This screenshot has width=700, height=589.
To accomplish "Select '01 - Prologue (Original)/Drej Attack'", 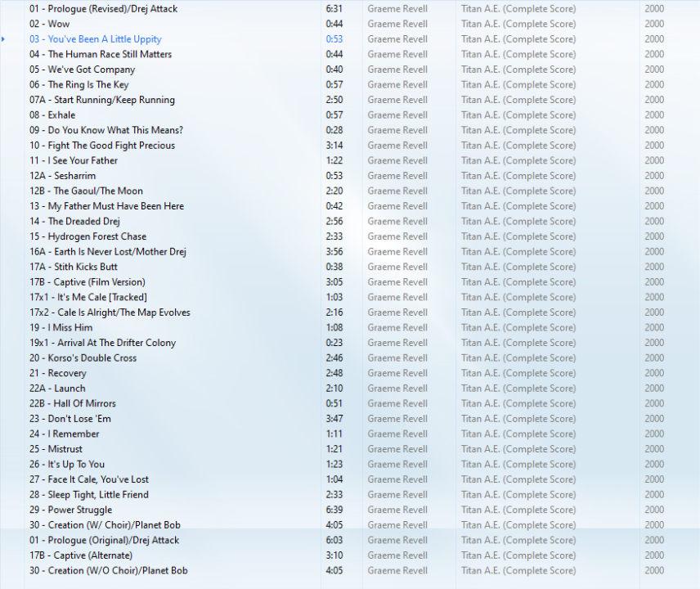I will pos(105,541).
